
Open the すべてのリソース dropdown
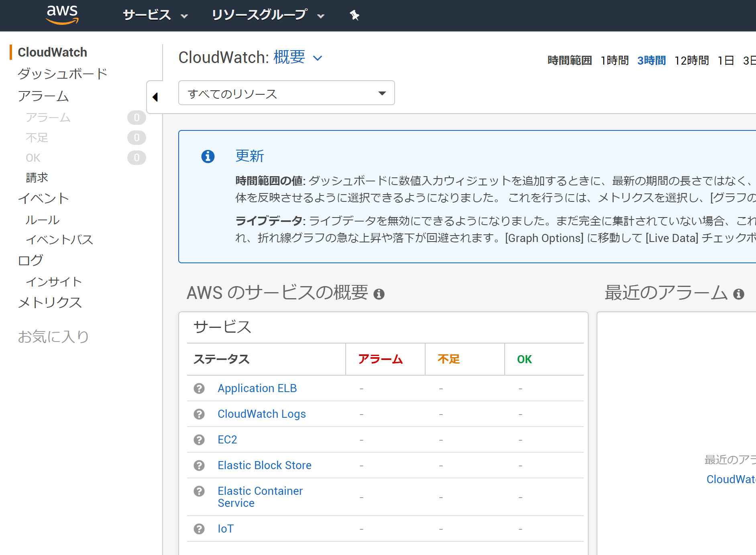287,93
